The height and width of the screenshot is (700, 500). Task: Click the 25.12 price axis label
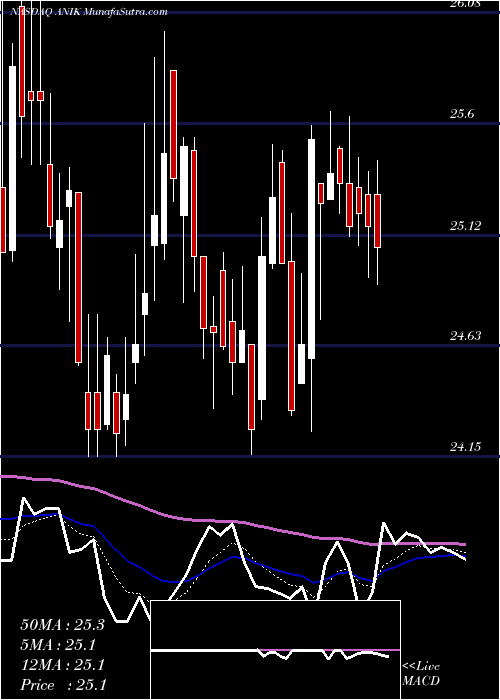click(x=466, y=226)
